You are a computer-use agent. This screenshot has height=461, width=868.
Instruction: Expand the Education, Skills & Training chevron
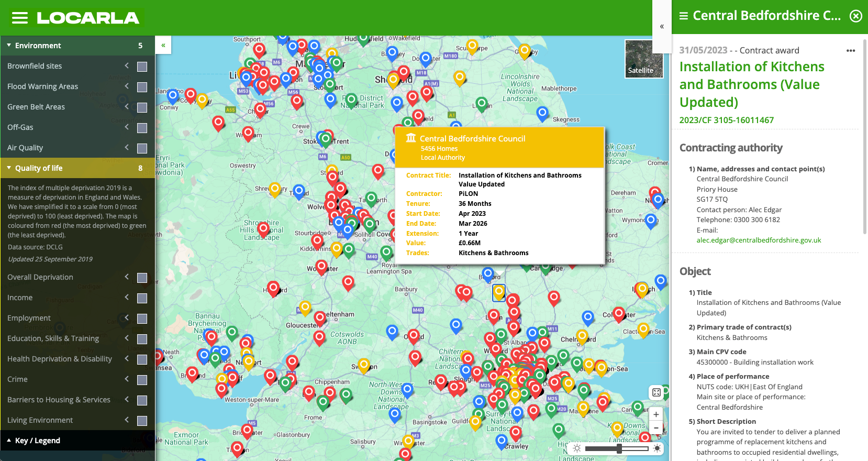(127, 338)
